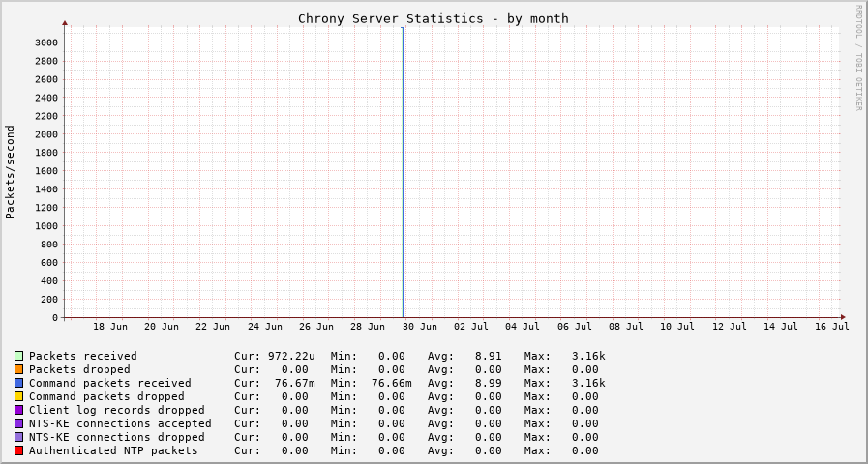The width and height of the screenshot is (868, 464).
Task: Click the 'Packets received' legend label
Action: click(x=83, y=356)
